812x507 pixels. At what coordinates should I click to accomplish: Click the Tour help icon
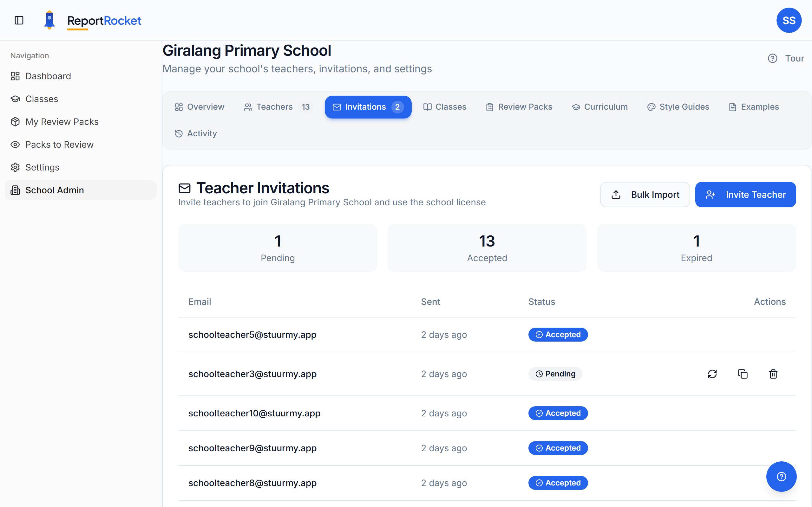coord(773,58)
